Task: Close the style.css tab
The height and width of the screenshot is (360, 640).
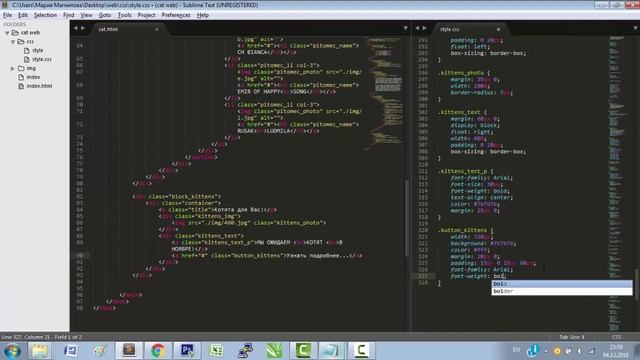Action: pos(498,29)
